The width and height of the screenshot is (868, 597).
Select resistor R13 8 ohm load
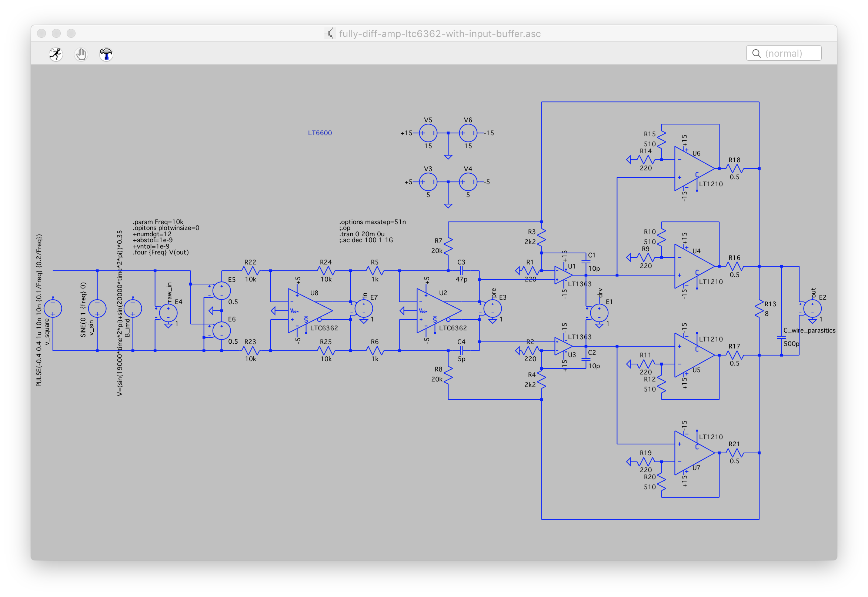coord(759,309)
